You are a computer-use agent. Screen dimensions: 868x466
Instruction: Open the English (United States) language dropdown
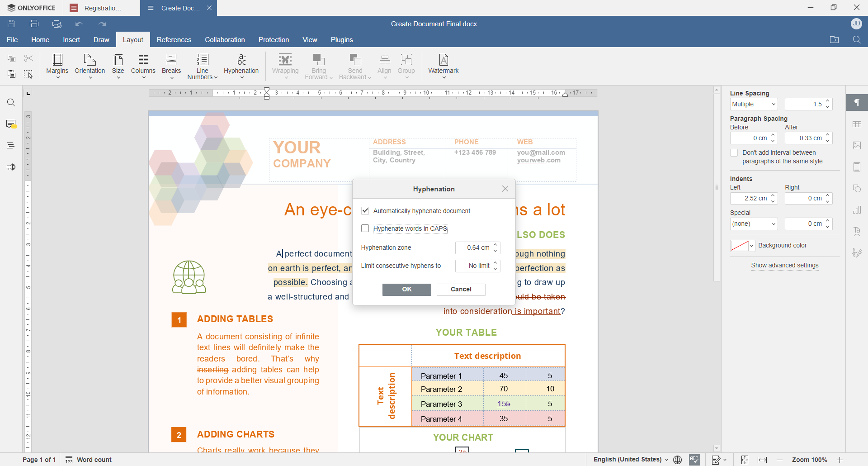click(630, 460)
